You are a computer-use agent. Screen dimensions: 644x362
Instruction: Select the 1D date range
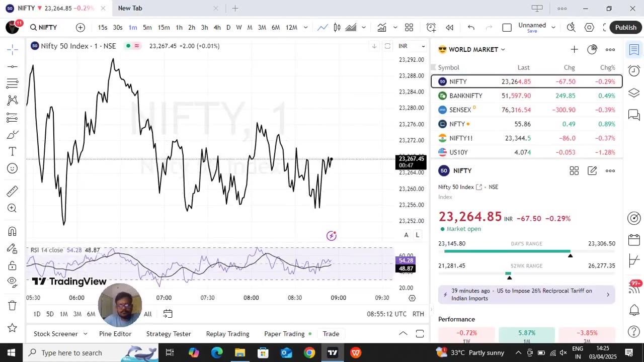coord(37,314)
